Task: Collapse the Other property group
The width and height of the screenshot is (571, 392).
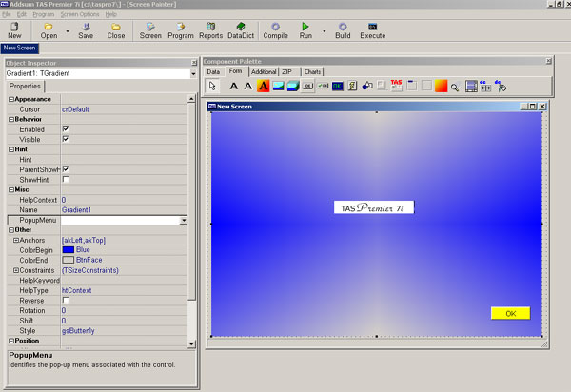Action: 11,230
